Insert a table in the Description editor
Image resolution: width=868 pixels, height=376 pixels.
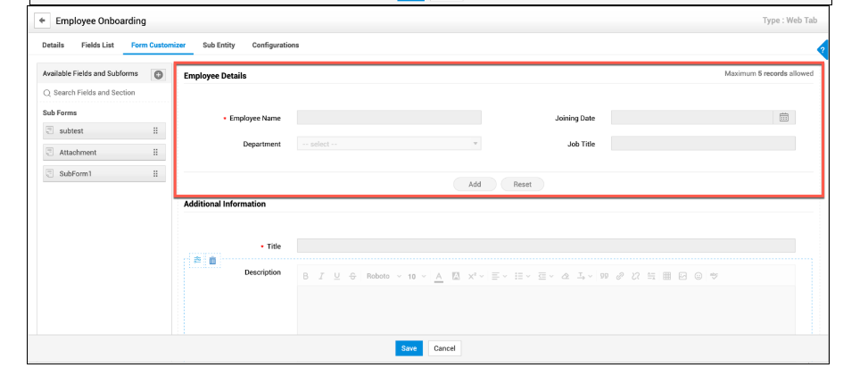665,276
